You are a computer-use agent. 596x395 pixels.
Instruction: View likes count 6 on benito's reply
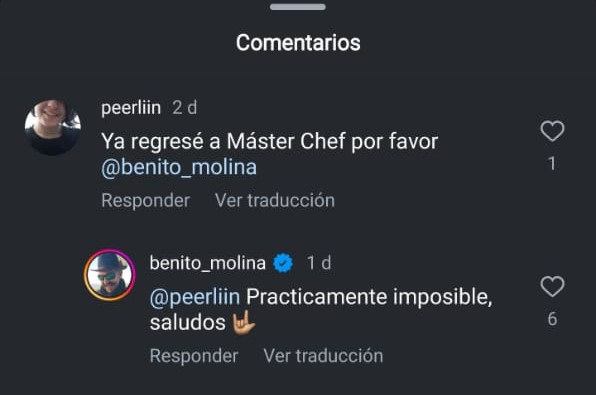[x=552, y=319]
